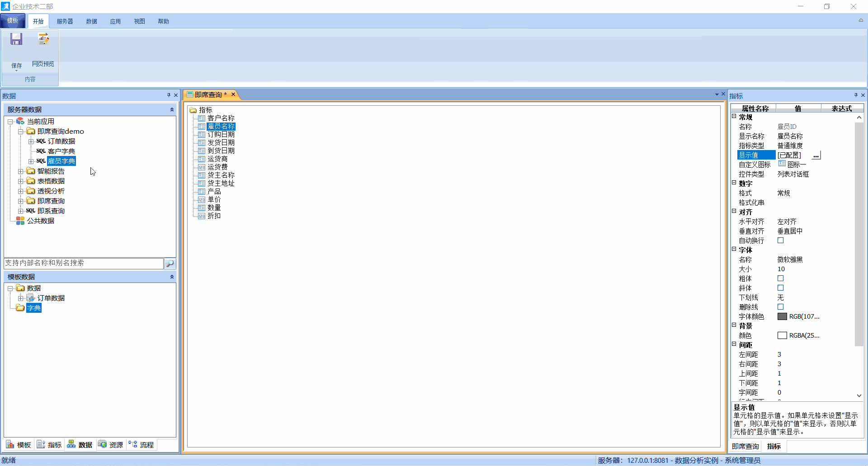This screenshot has height=466, width=868.
Task: Select the 运货商 indicator item
Action: click(x=217, y=159)
